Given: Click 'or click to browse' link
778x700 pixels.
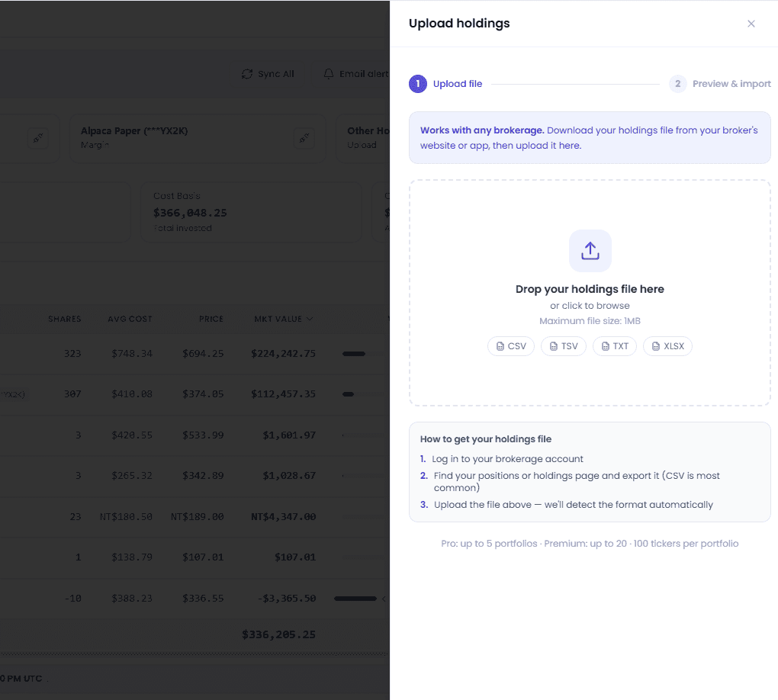Looking at the screenshot, I should pos(590,306).
